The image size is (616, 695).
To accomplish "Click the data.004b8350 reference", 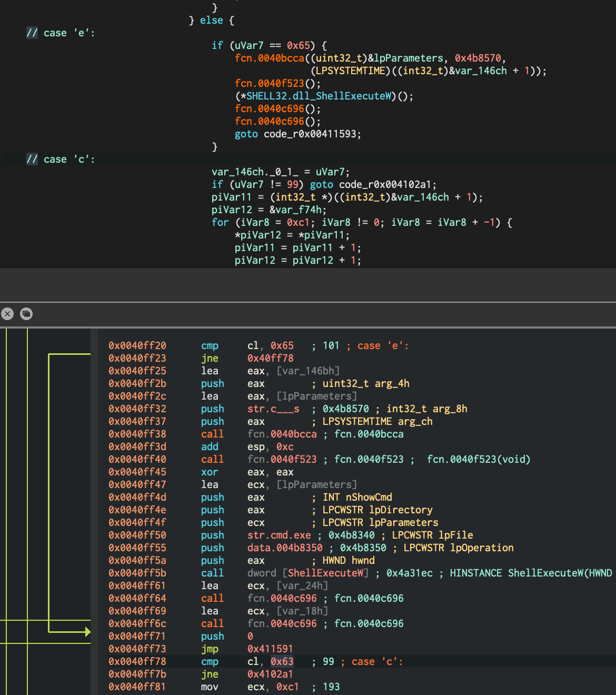I will [285, 548].
